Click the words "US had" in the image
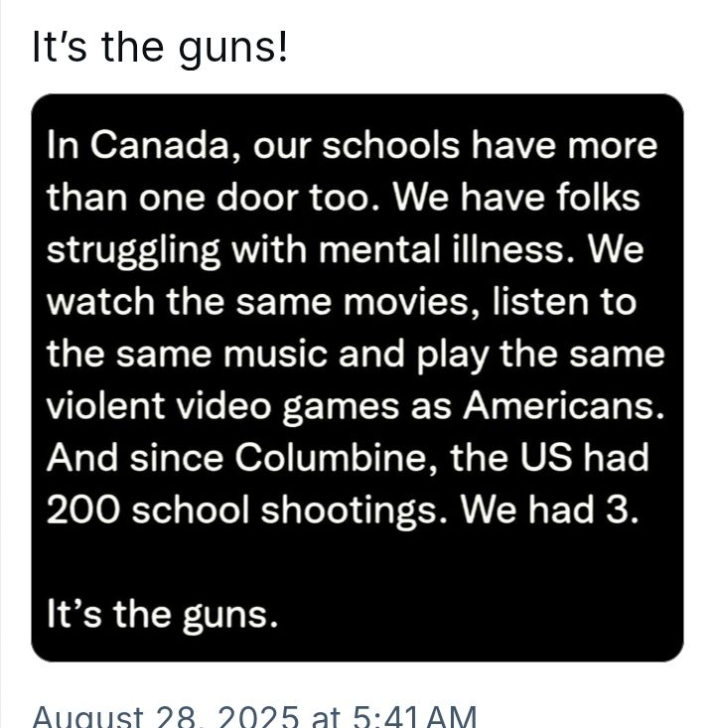This screenshot has height=728, width=715. [583, 457]
